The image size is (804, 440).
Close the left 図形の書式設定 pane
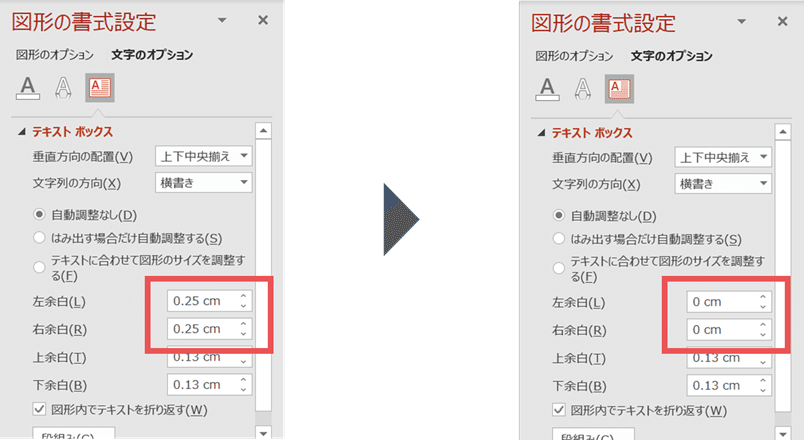[x=263, y=20]
